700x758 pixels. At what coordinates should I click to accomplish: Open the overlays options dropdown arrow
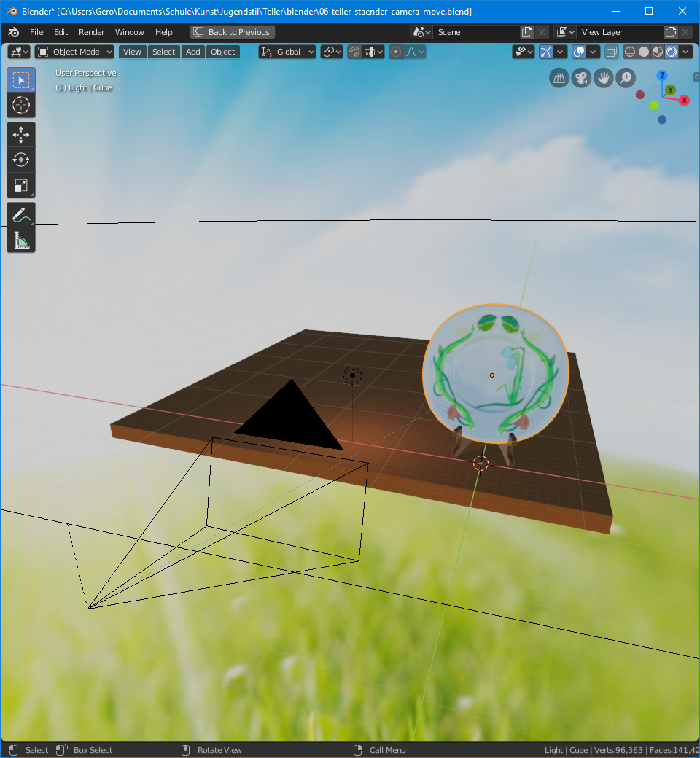[x=594, y=52]
